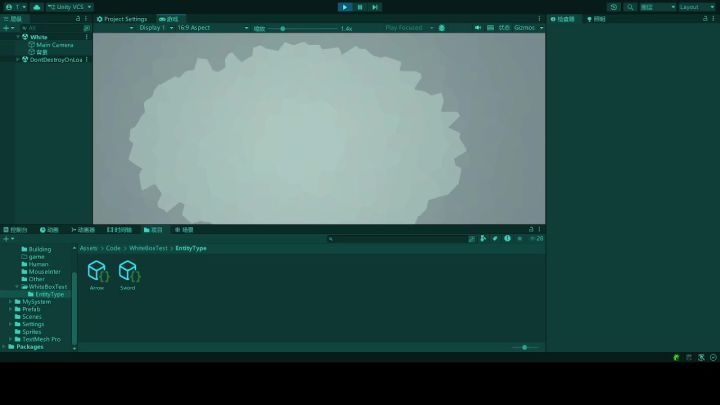Advance one frame with the Step button

pyautogui.click(x=375, y=7)
